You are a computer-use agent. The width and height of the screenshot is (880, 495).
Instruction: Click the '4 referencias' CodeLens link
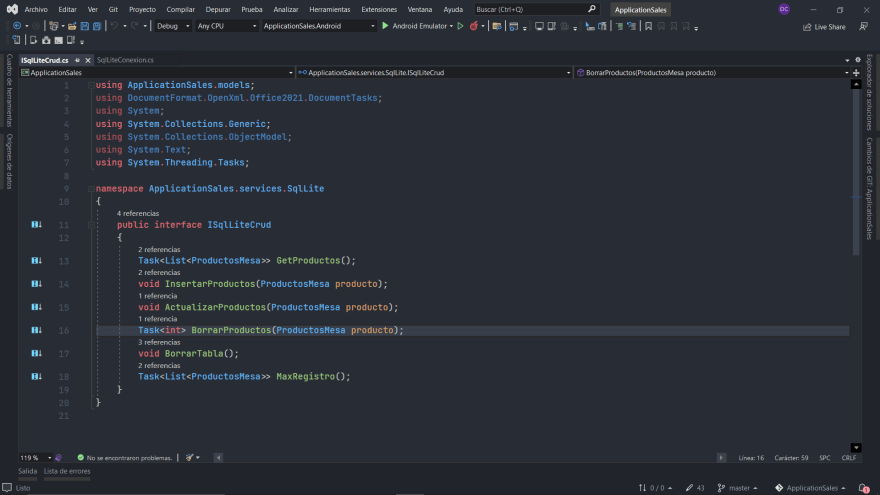click(x=138, y=213)
